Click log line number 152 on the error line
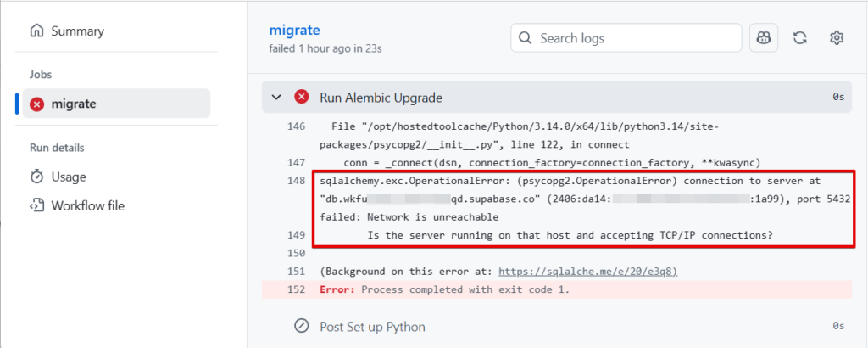 (x=296, y=289)
